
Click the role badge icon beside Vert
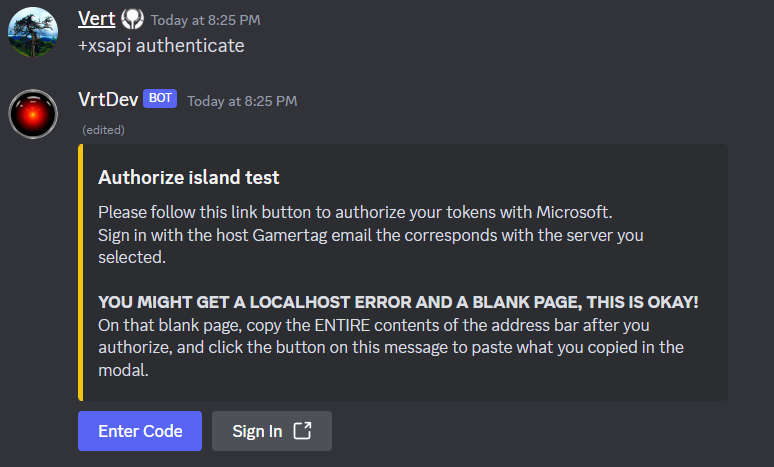(x=132, y=20)
